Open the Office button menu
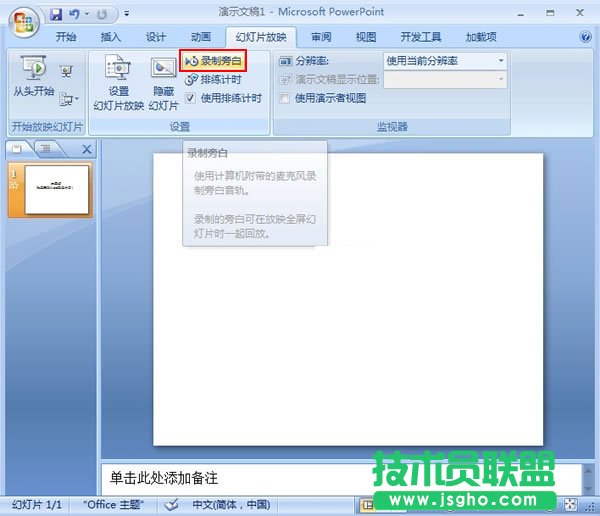 (24, 22)
